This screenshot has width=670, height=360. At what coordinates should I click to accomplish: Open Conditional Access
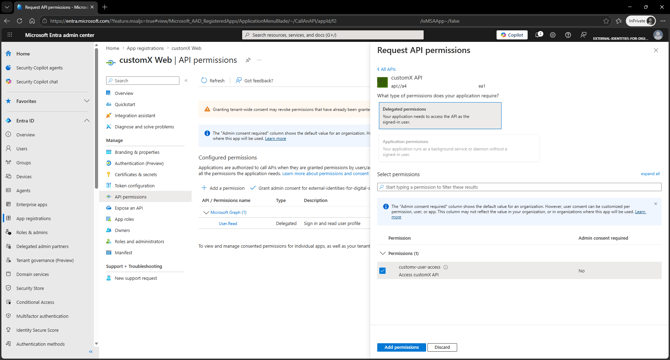click(x=35, y=302)
